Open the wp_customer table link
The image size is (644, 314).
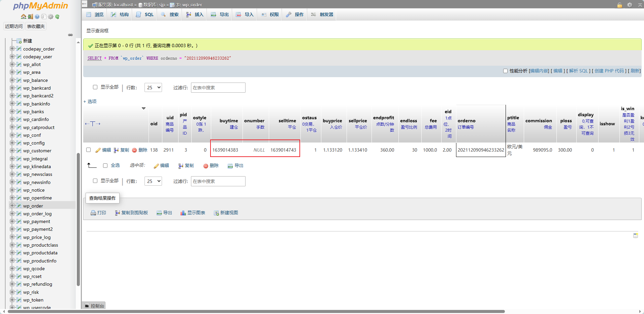click(x=37, y=151)
